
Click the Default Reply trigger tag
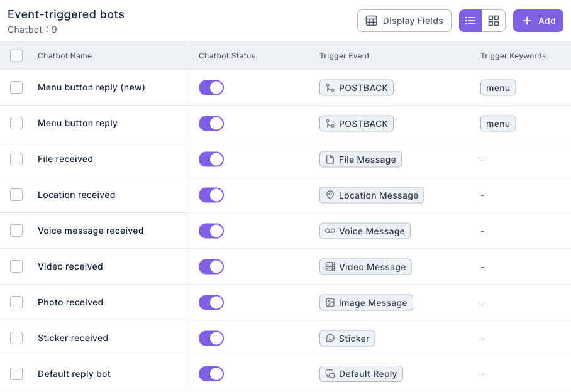[x=361, y=374]
